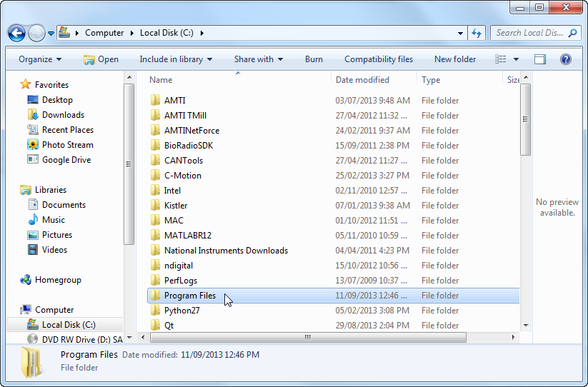The image size is (588, 387).
Task: Click the Forward navigation arrow
Action: [36, 34]
